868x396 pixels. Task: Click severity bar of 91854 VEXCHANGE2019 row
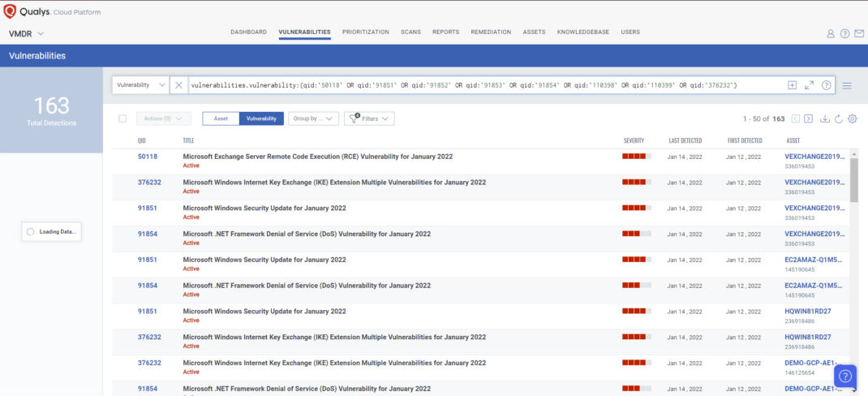point(637,234)
